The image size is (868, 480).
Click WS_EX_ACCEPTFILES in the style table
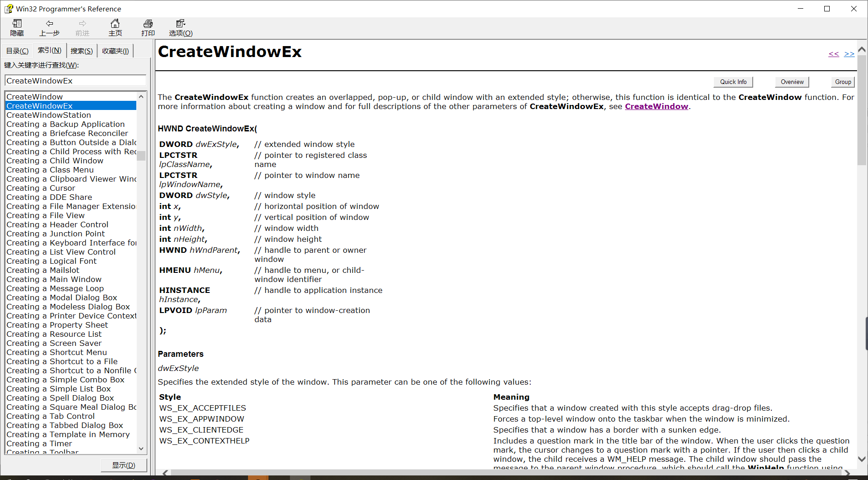[x=202, y=408]
